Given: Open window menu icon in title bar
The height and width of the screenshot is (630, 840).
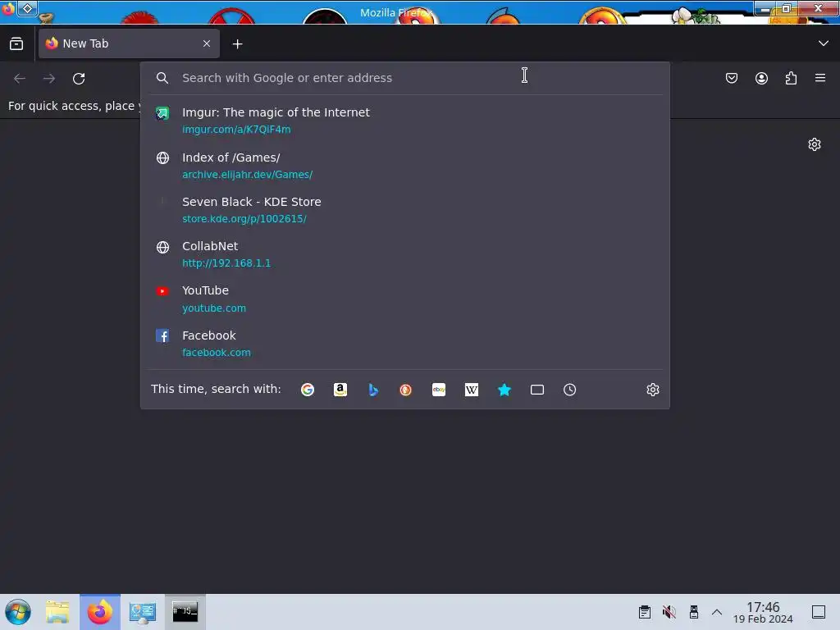Looking at the screenshot, I should pos(8,8).
